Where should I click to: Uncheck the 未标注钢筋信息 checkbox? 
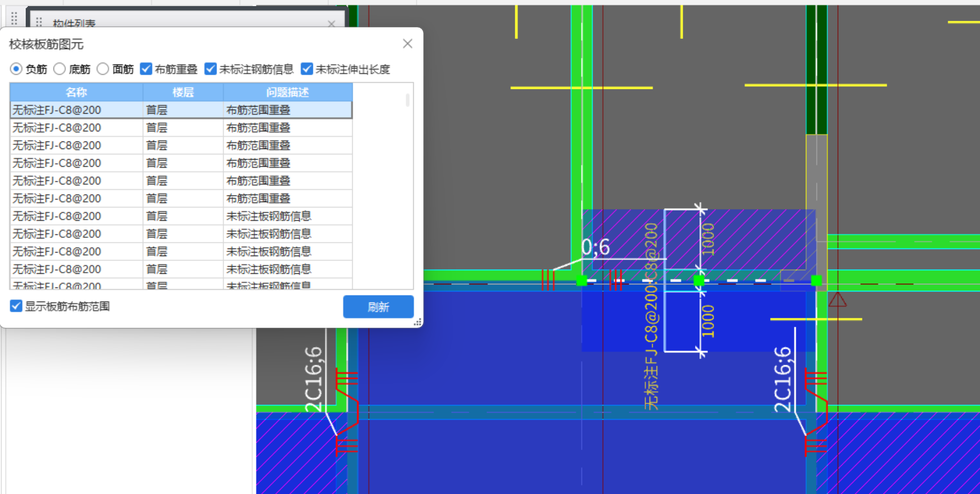click(210, 69)
